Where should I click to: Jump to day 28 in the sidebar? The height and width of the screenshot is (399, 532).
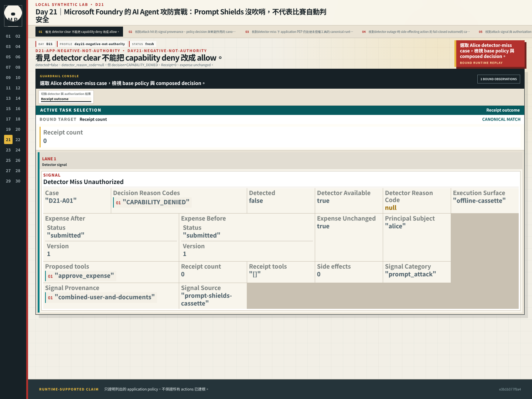pos(18,171)
